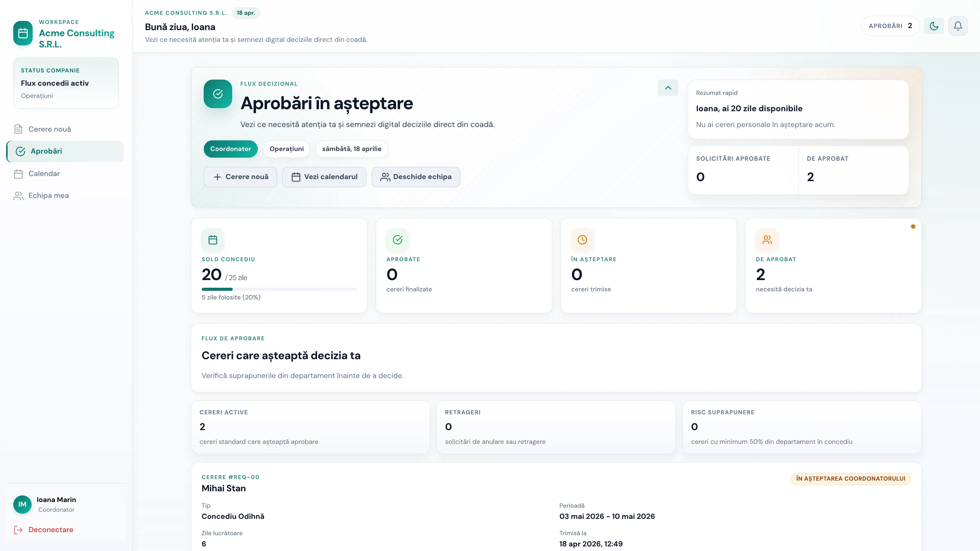This screenshot has height=551, width=980.
Task: Collapse the Aprobări în așteptare hero panel
Action: (668, 88)
